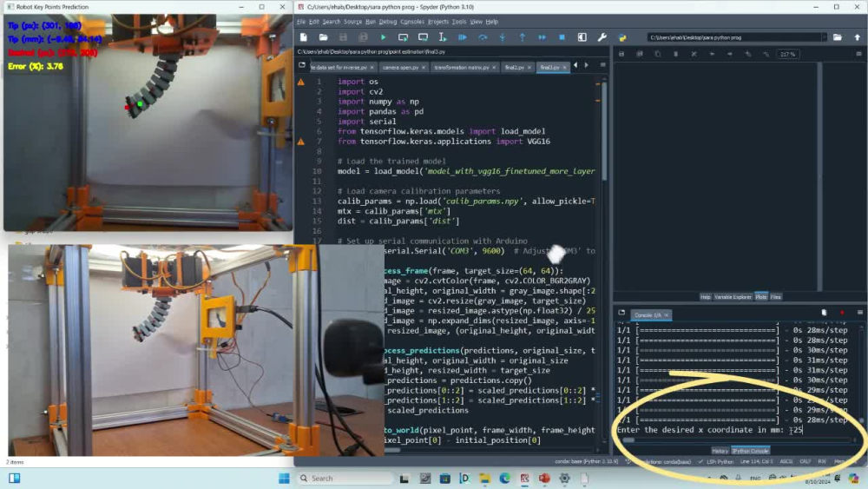The image size is (868, 489).
Task: Switch to the IPython Console tab
Action: coord(750,451)
